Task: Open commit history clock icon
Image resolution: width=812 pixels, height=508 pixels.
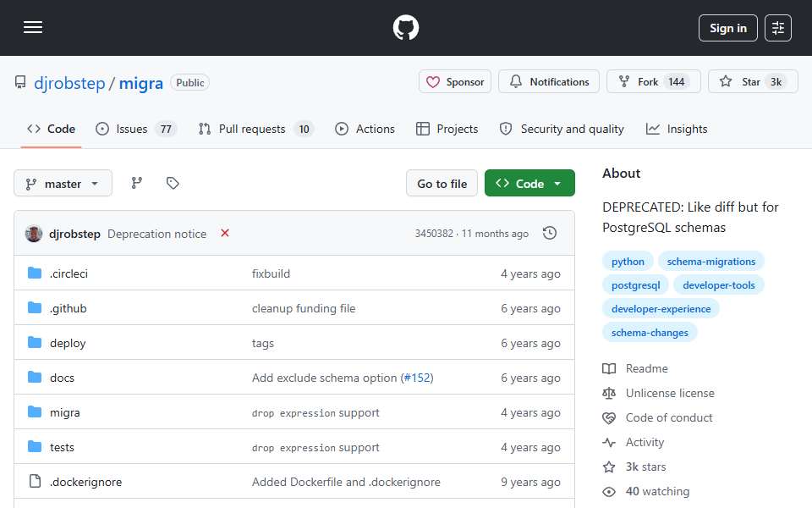Action: 550,234
